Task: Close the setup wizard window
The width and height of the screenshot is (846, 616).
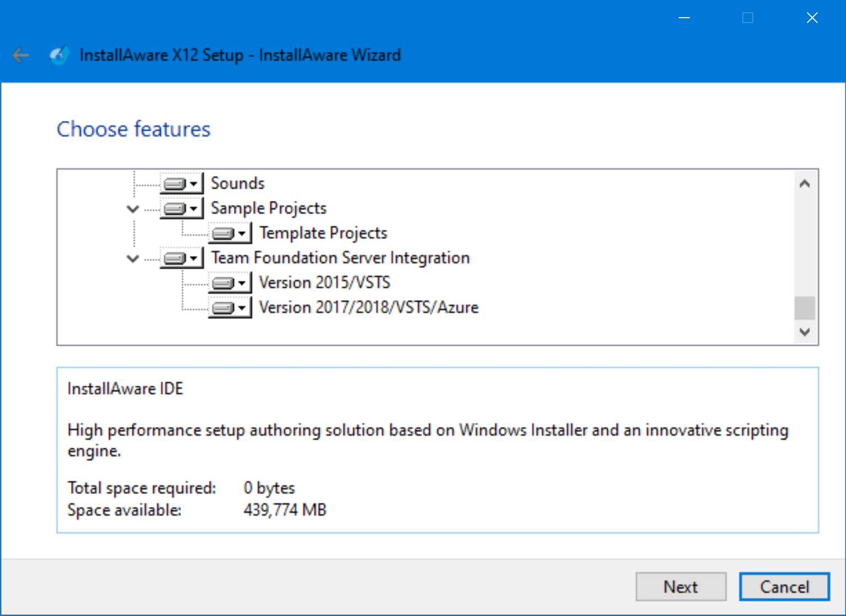Action: point(812,18)
